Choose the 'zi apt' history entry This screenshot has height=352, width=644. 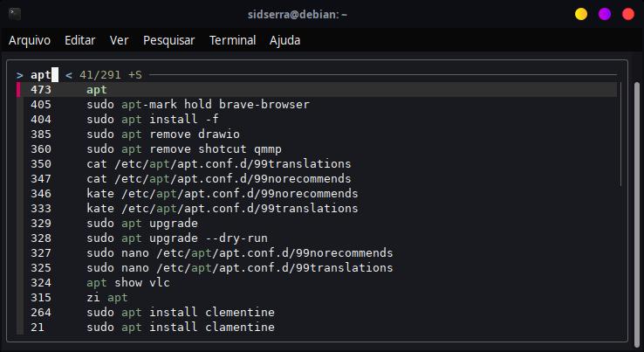click(x=107, y=298)
